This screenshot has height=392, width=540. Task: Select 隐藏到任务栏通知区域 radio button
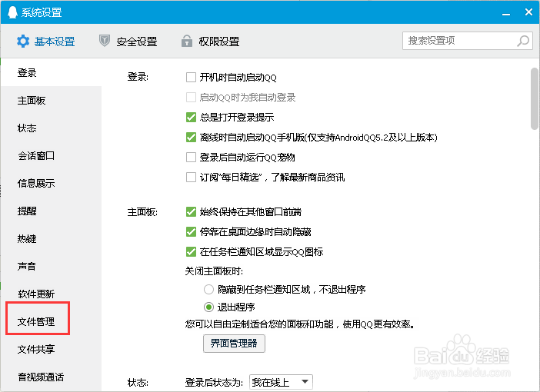(x=208, y=290)
